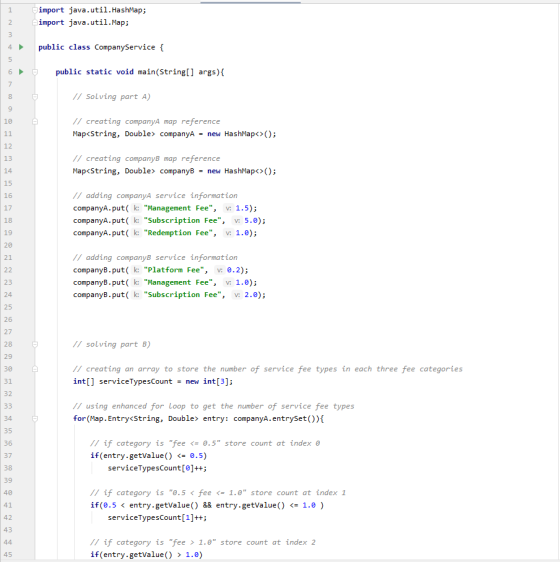Click 'serviceTypesCount[0]++;' statement

[157, 468]
